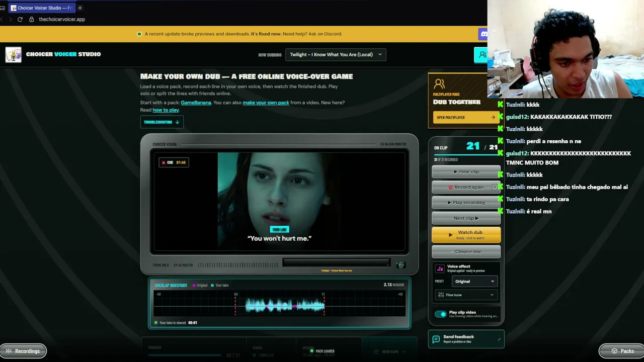Open the teal profile button in header
The height and width of the screenshot is (362, 644).
tap(481, 55)
